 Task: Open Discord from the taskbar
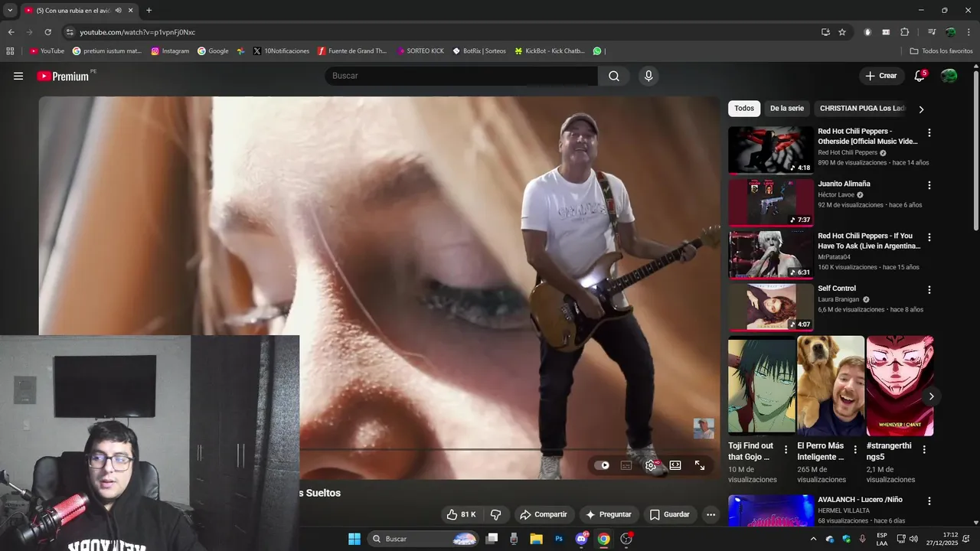click(582, 539)
